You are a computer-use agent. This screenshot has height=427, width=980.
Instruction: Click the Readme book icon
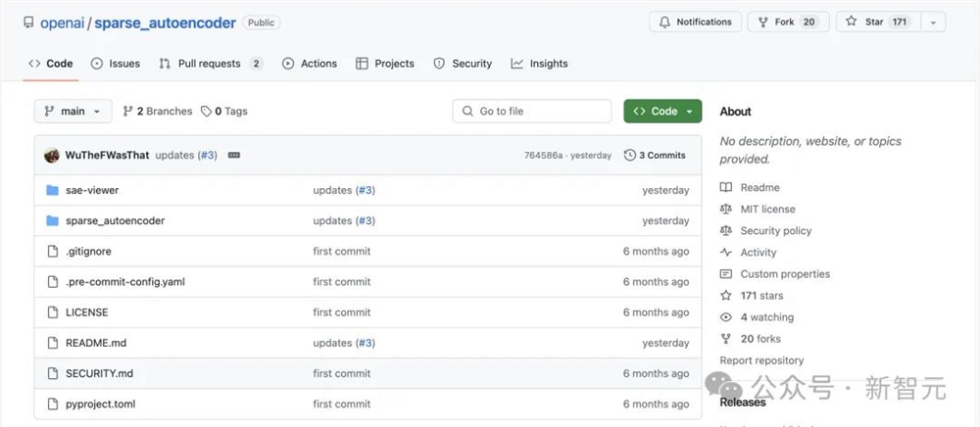pyautogui.click(x=726, y=187)
